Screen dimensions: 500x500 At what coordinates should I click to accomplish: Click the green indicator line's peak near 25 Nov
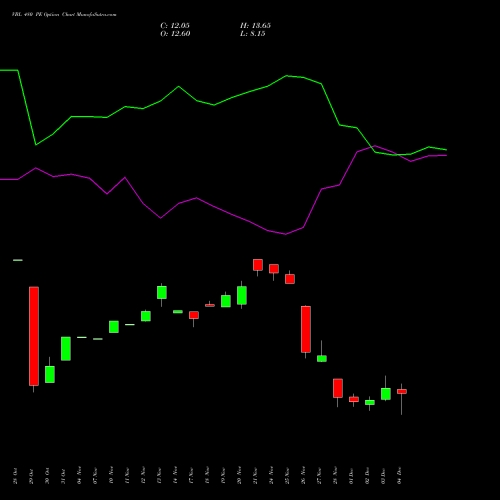pos(287,76)
